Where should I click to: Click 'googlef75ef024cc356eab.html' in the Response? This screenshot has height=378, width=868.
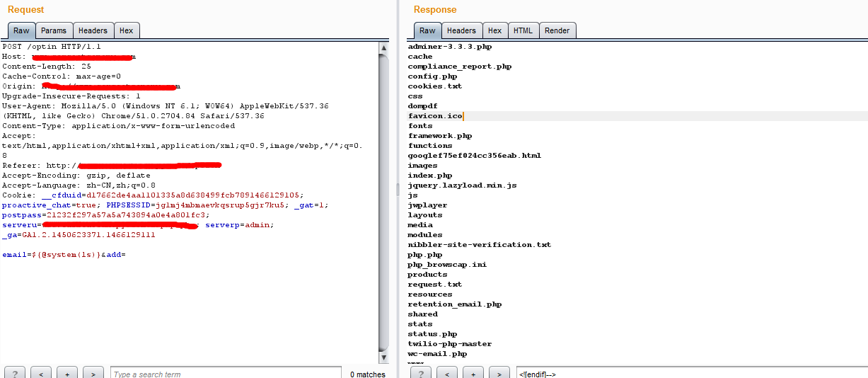[x=475, y=156]
